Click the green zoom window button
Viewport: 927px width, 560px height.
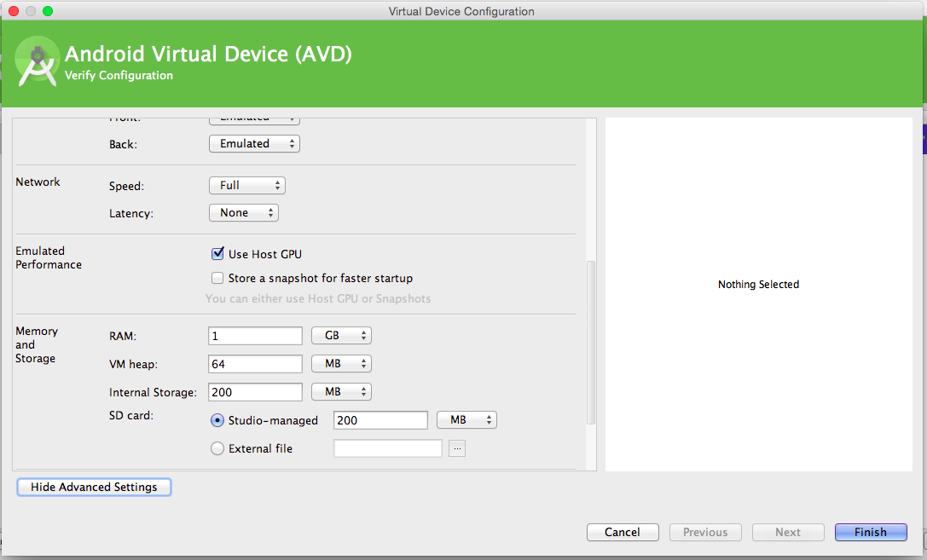48,11
